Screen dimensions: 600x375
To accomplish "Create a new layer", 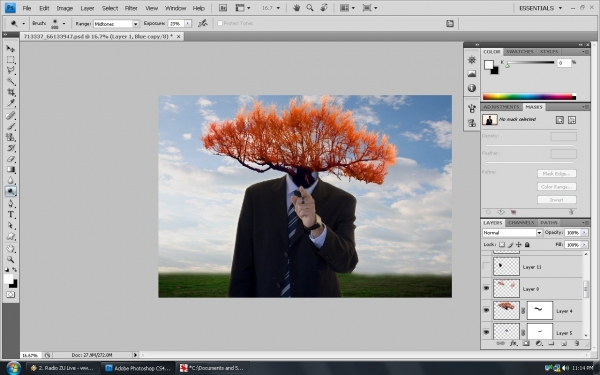I will (x=564, y=344).
